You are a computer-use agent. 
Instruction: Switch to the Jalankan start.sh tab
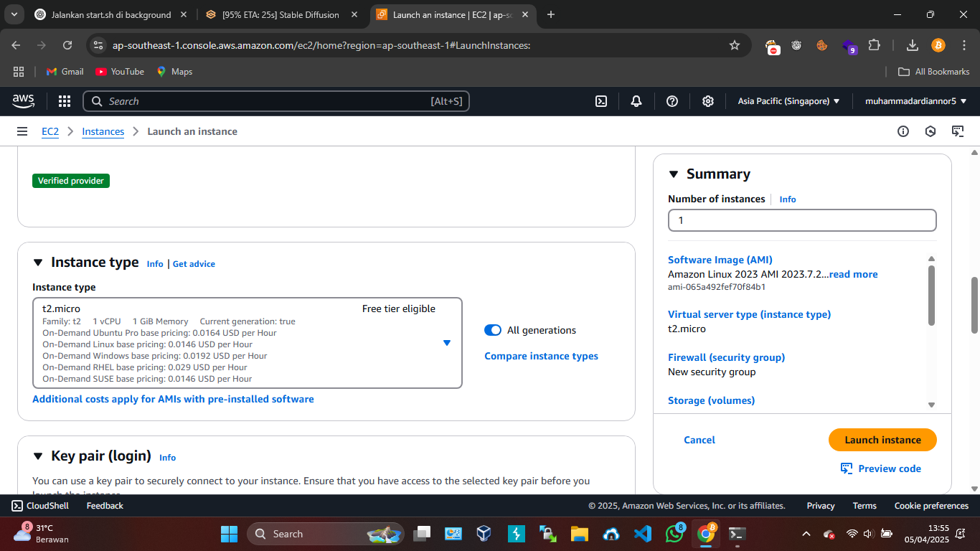point(111,14)
